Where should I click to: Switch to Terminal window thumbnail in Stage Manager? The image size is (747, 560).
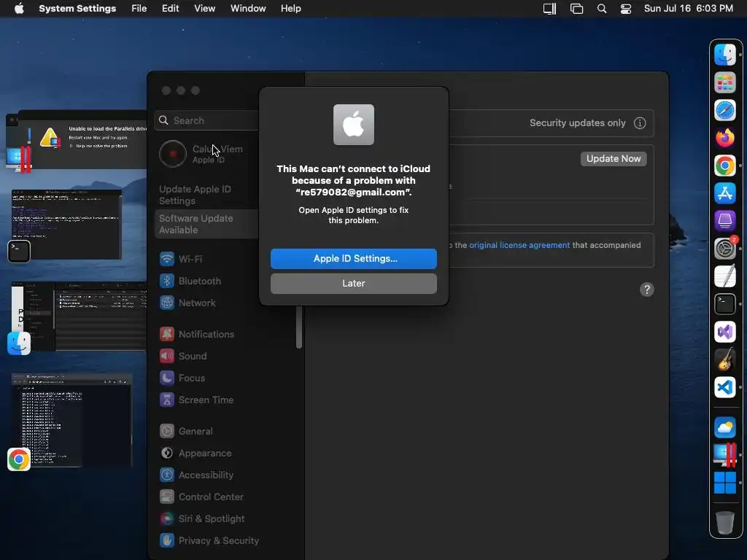pyautogui.click(x=66, y=225)
